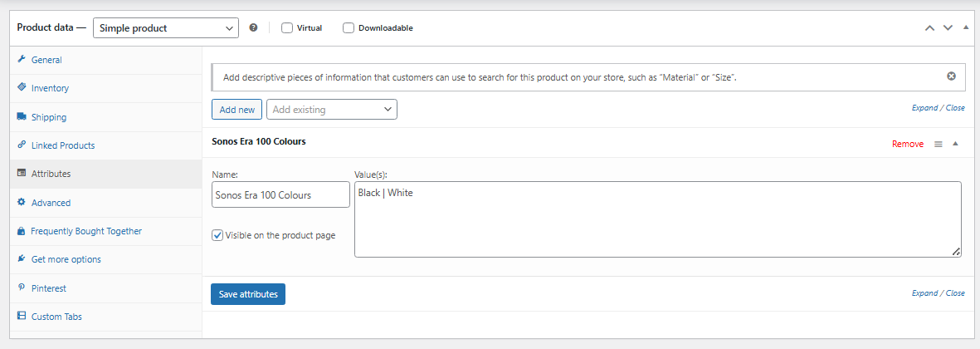Viewport: 980px width, 349px height.
Task: Open the Simple product type dropdown
Action: (x=166, y=27)
